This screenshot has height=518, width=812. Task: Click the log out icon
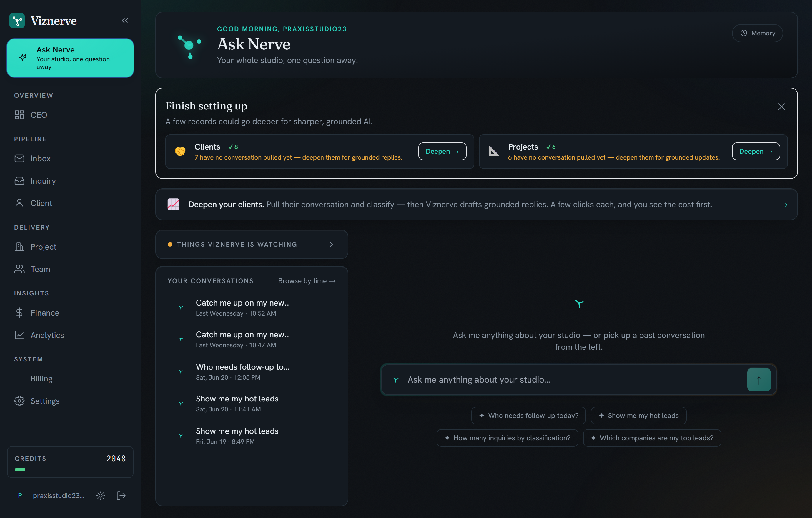click(x=121, y=495)
